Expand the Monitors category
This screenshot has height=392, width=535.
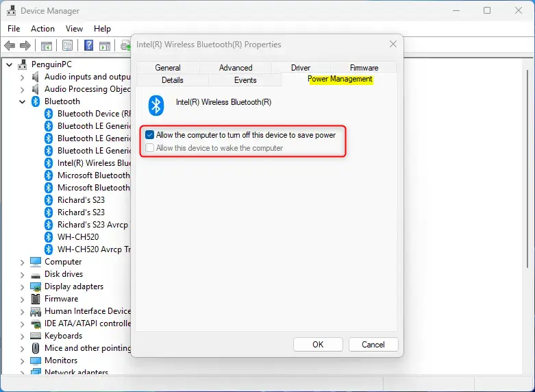click(x=22, y=361)
